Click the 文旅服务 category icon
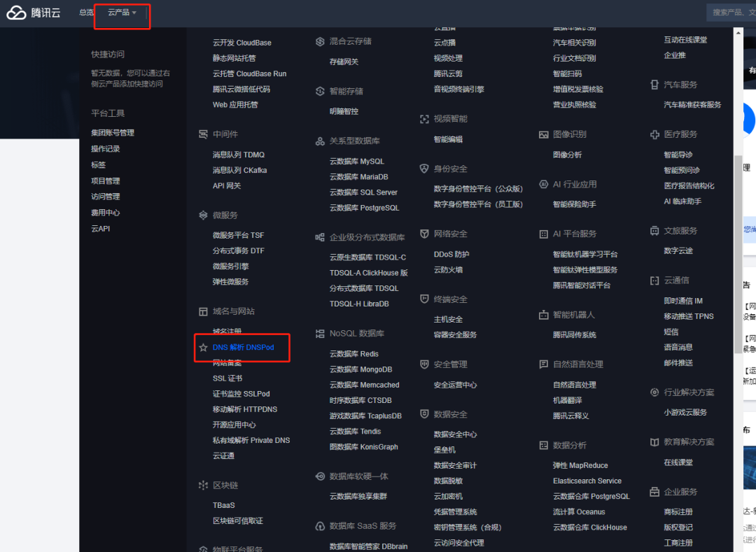 coord(654,231)
